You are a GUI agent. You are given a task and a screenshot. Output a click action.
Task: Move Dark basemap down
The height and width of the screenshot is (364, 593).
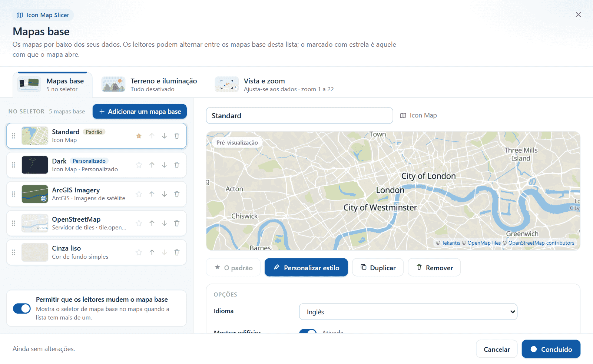click(x=164, y=165)
